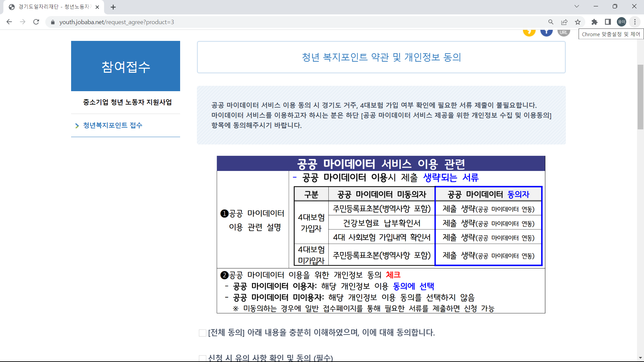The image size is (644, 362).
Task: Reload the current page
Action: 36,22
